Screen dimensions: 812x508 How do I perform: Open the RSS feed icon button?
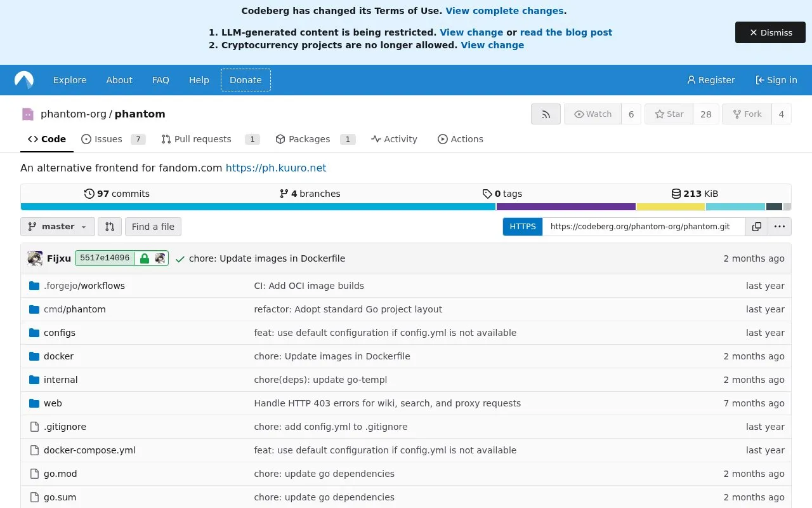click(x=546, y=114)
